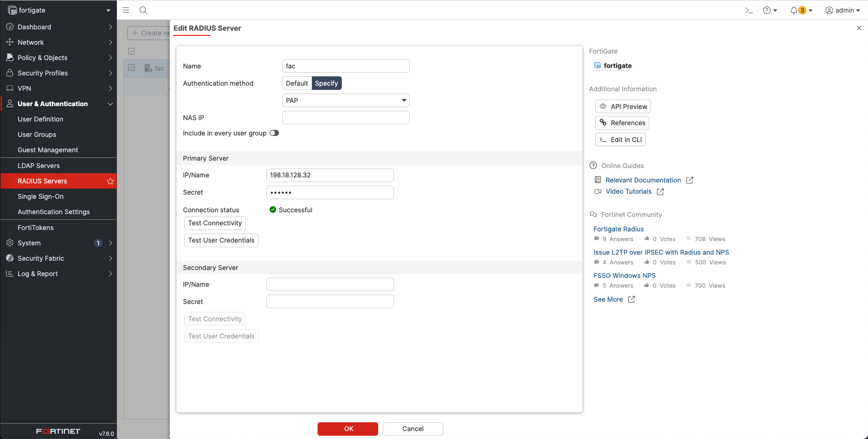Screen dimensions: 868x439
Task: Toggle the hamburger menu icon
Action: point(126,10)
